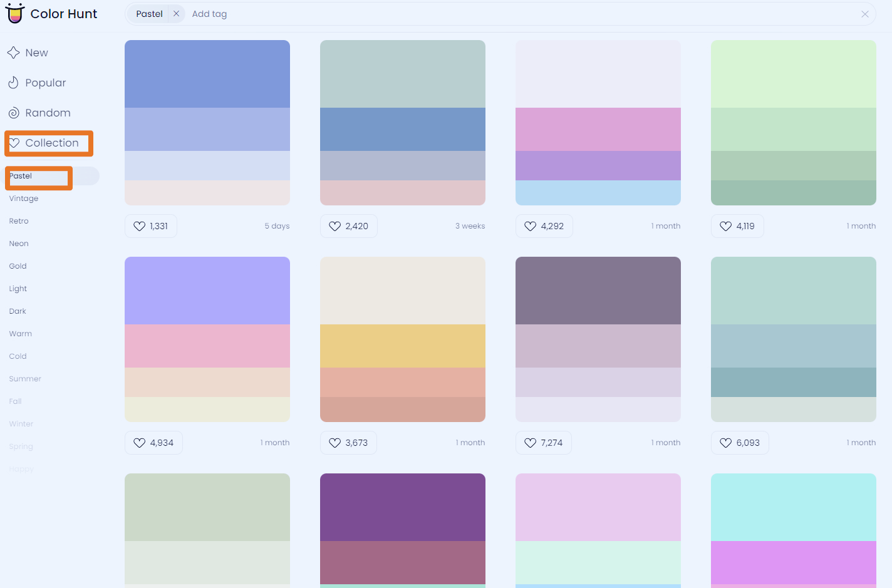The image size is (892, 588).
Task: Click the heart icon on the 1,331 likes palette
Action: [x=140, y=225]
